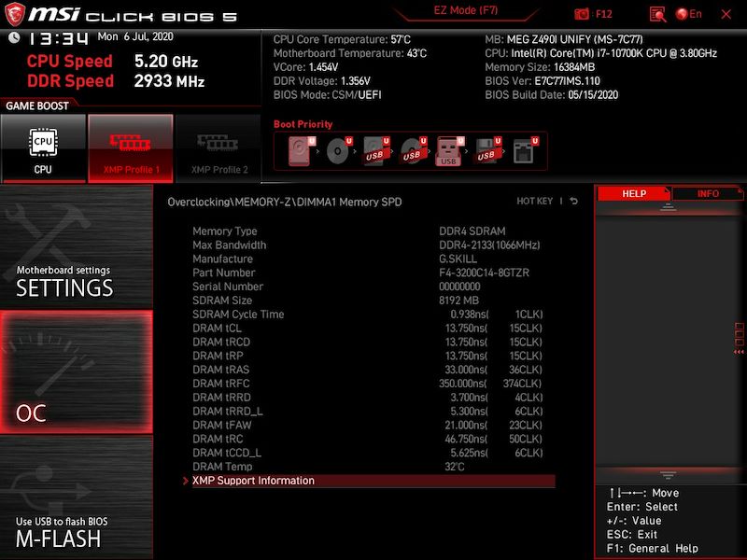Select the USB optical drive boot device icon
Image resolution: width=747 pixels, height=560 pixels.
pos(413,151)
